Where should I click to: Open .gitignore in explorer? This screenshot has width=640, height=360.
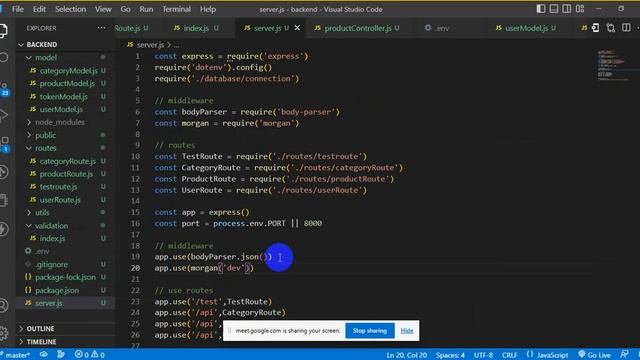pyautogui.click(x=51, y=264)
